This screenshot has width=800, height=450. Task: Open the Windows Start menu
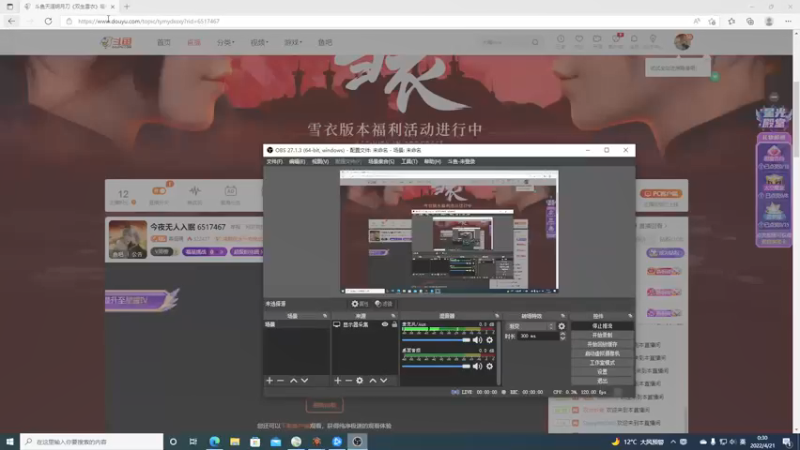click(10, 442)
